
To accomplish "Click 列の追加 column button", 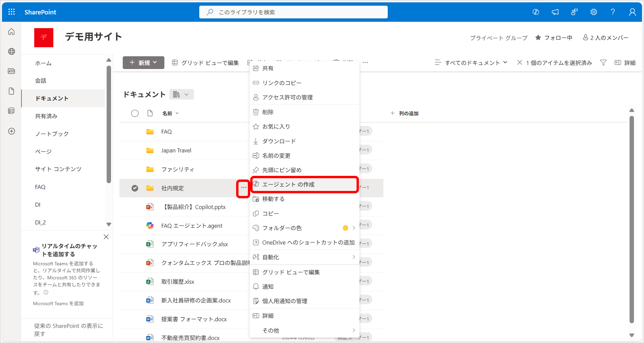I will click(x=405, y=114).
